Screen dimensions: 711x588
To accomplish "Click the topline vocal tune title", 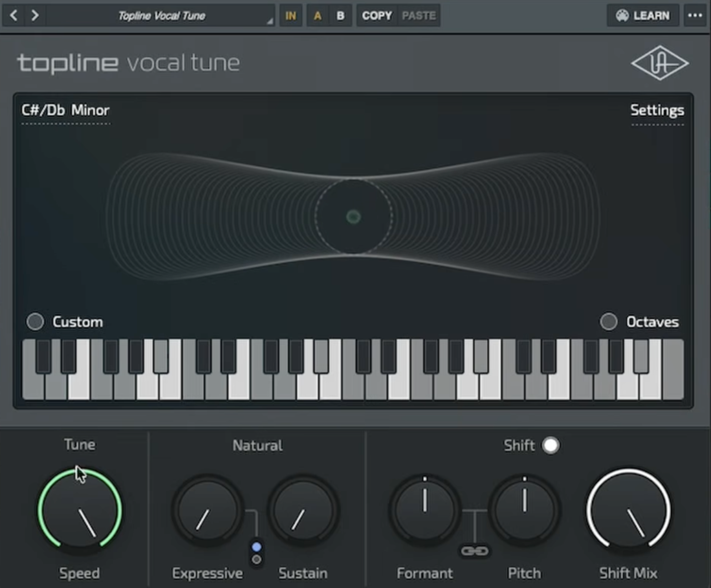I will (128, 63).
